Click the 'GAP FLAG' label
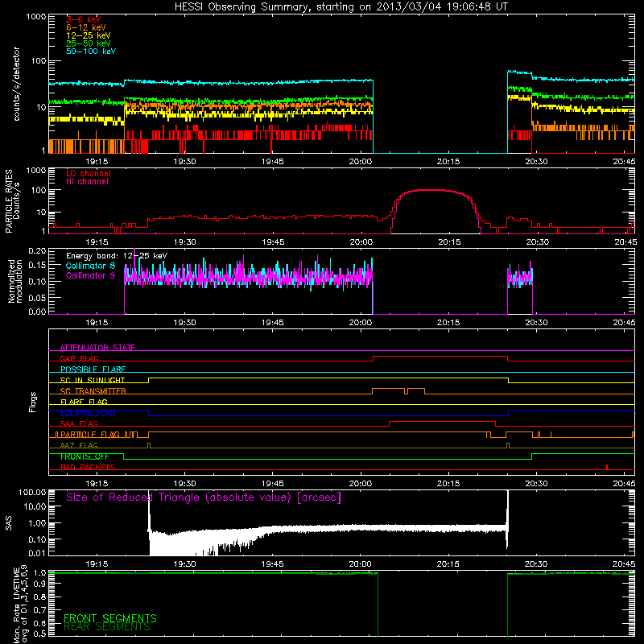 pyautogui.click(x=79, y=358)
